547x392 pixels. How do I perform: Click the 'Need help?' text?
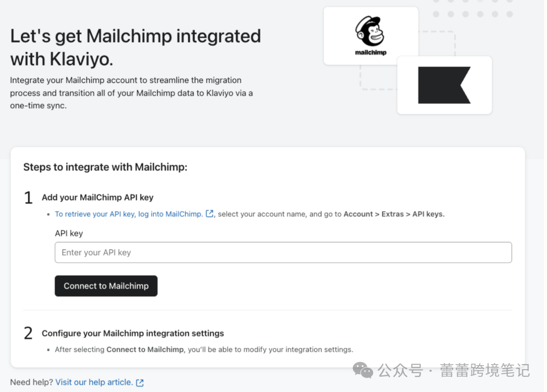31,382
